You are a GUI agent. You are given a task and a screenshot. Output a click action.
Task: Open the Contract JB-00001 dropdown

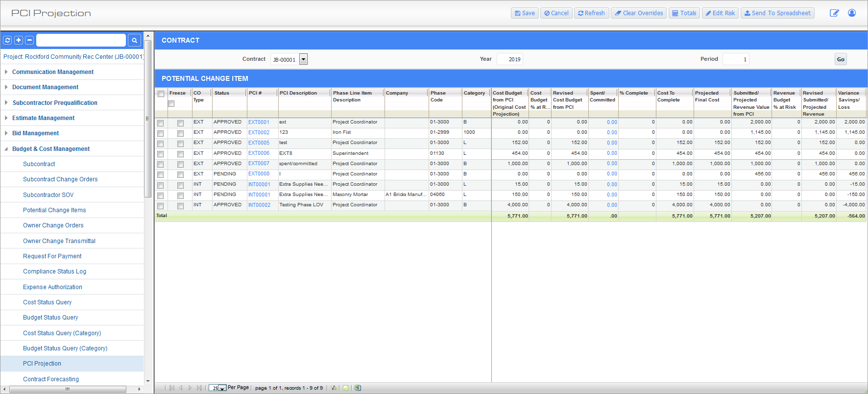click(x=303, y=59)
